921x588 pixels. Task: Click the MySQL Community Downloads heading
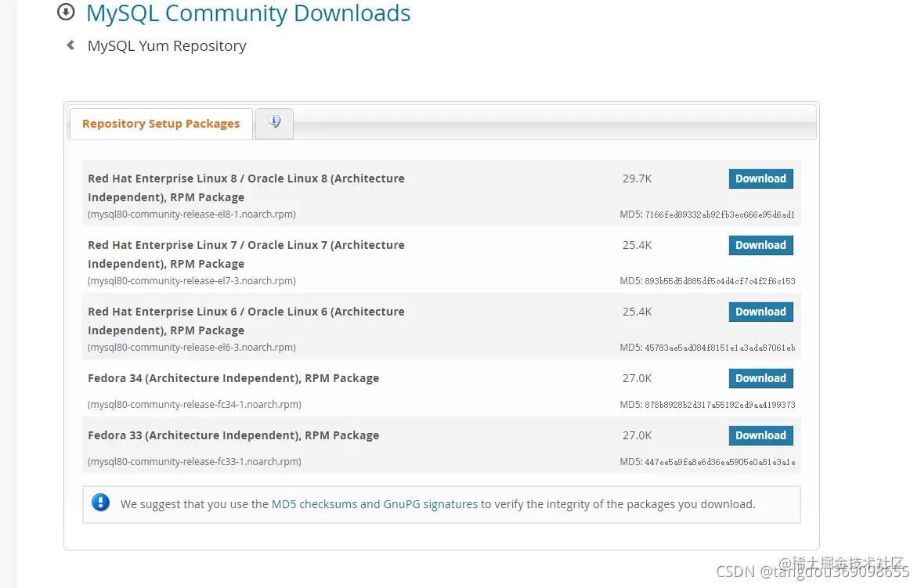(247, 13)
